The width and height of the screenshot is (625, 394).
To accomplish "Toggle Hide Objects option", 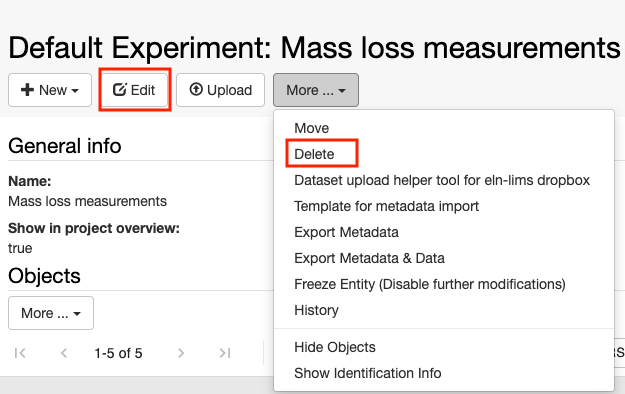I will (x=334, y=347).
